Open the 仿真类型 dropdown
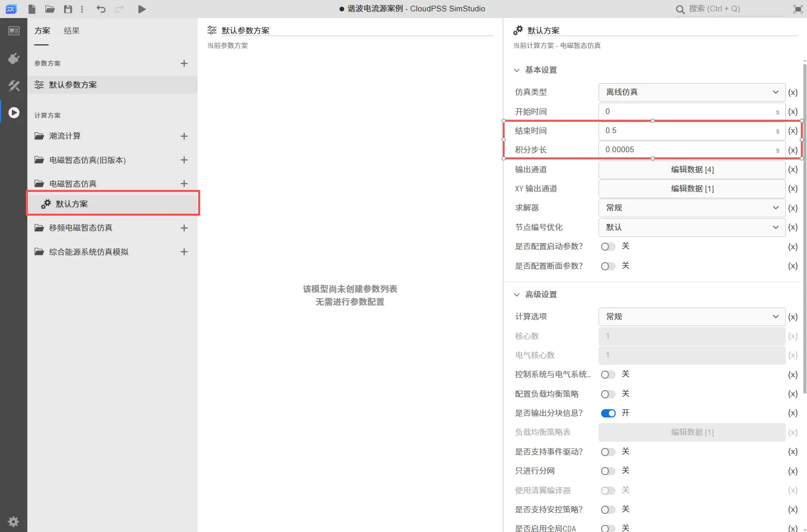 click(x=691, y=92)
